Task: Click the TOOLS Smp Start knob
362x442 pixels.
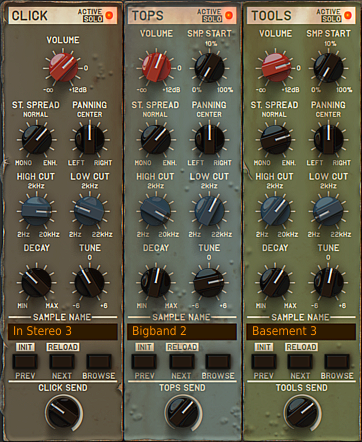Action: (x=329, y=68)
